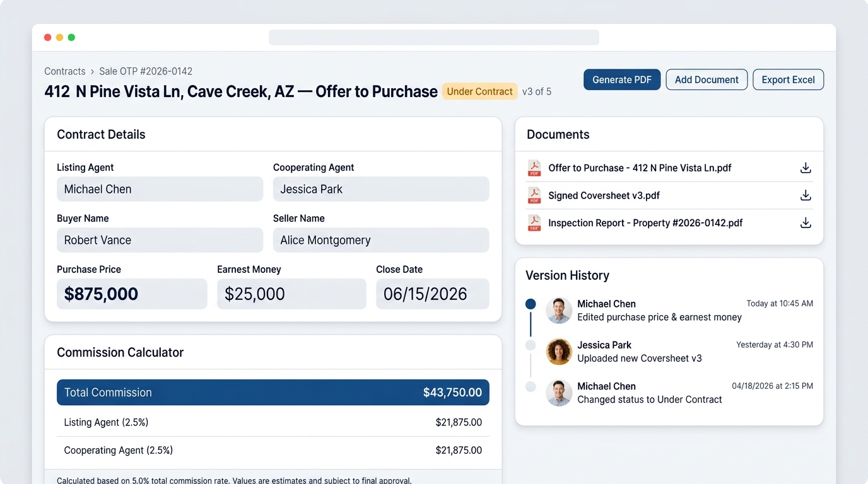Viewport: 868px width, 484px height.
Task: Click the red window close button
Action: (x=47, y=37)
